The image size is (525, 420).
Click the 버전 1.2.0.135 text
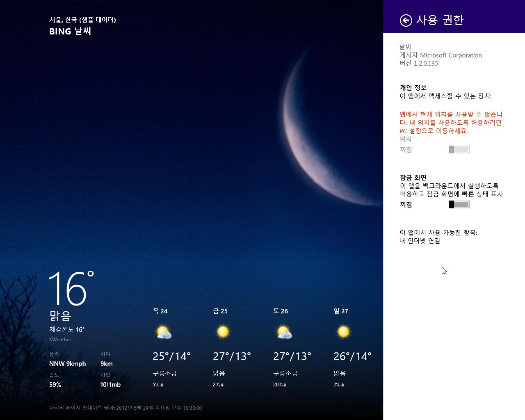(419, 64)
